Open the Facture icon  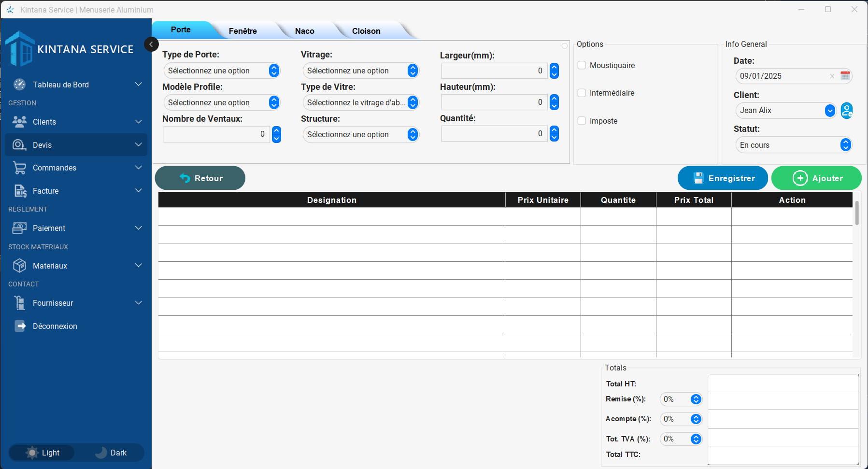point(19,190)
